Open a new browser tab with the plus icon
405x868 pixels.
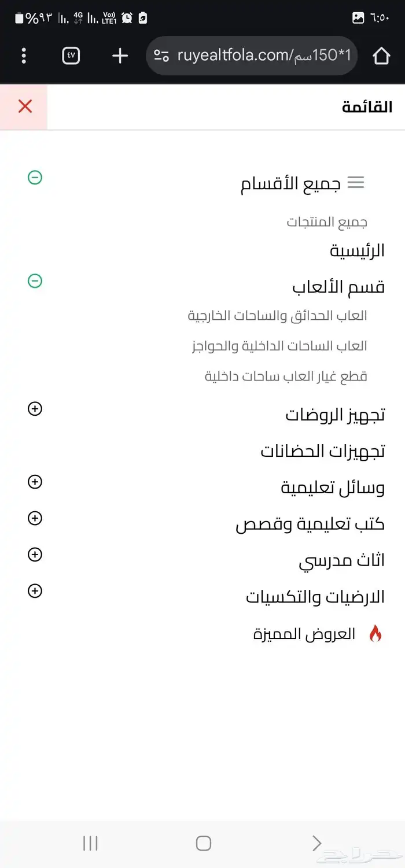click(x=119, y=56)
